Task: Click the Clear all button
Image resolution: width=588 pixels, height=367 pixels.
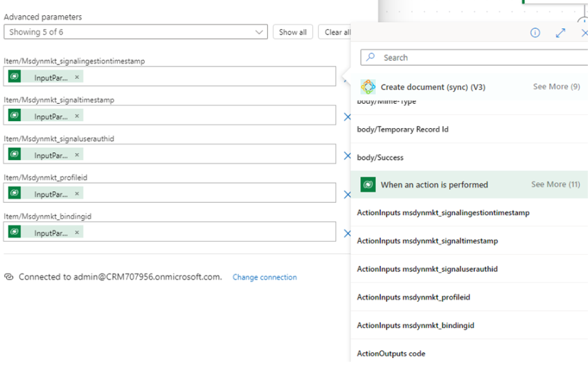Action: point(335,32)
